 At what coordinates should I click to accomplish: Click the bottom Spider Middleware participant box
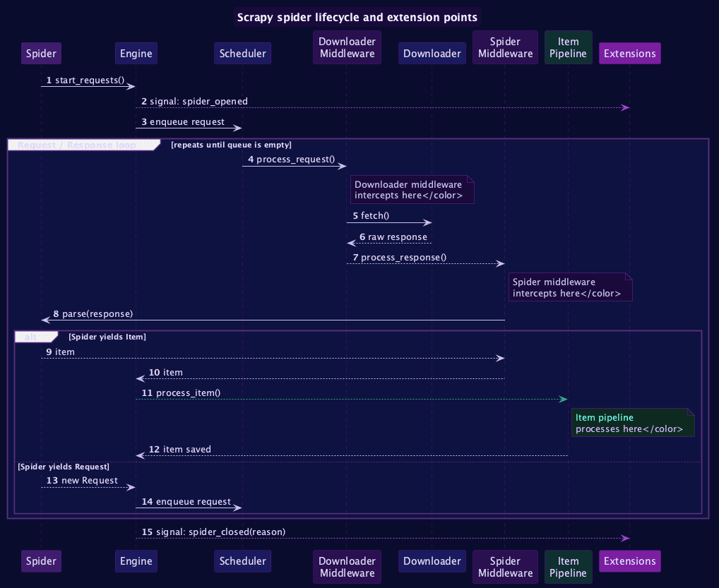(x=505, y=567)
